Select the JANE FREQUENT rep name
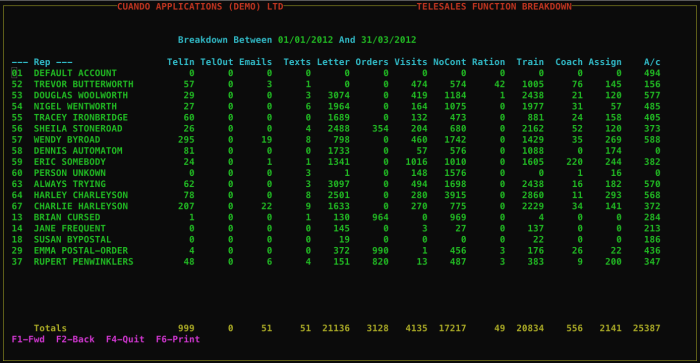The height and width of the screenshot is (363, 700). click(x=70, y=229)
